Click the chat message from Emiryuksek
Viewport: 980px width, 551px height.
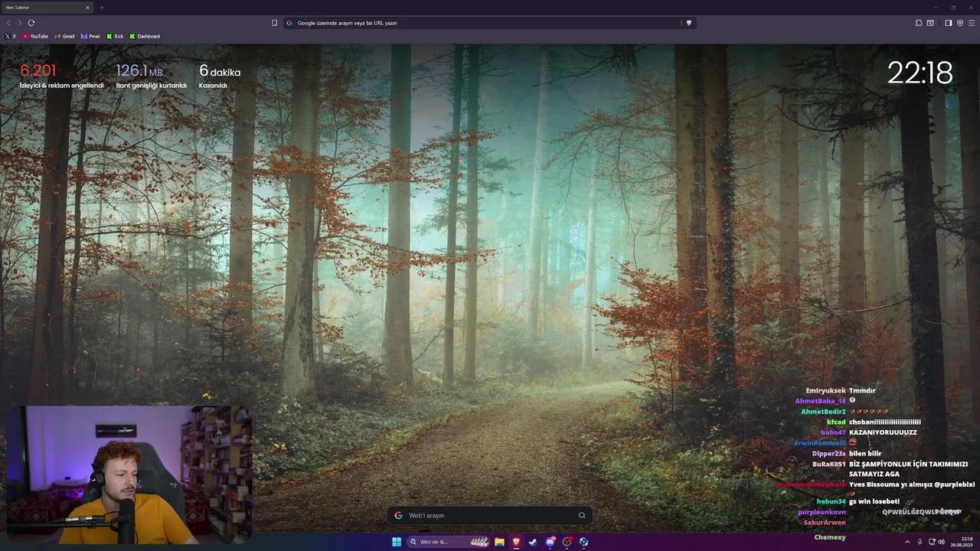coord(862,390)
